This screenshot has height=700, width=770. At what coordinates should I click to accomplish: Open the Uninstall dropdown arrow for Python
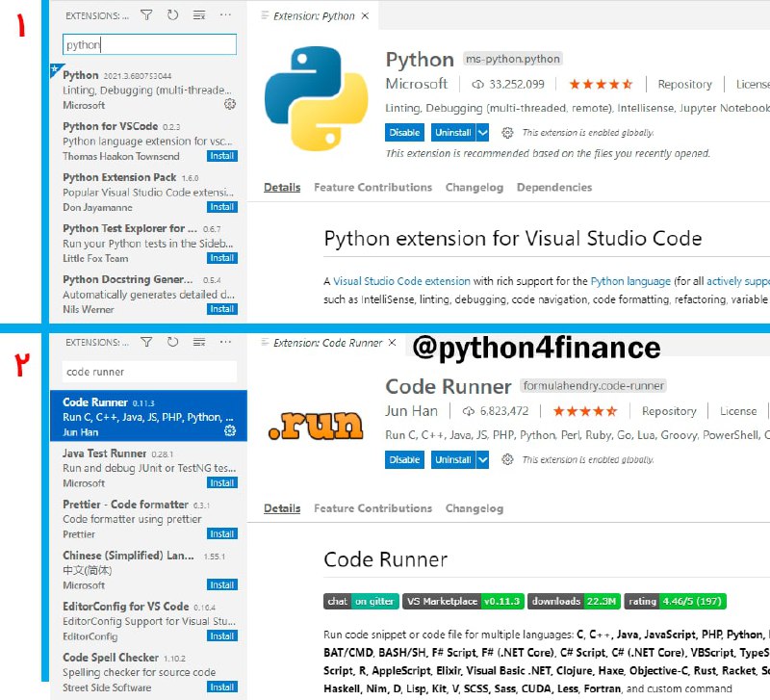click(483, 133)
